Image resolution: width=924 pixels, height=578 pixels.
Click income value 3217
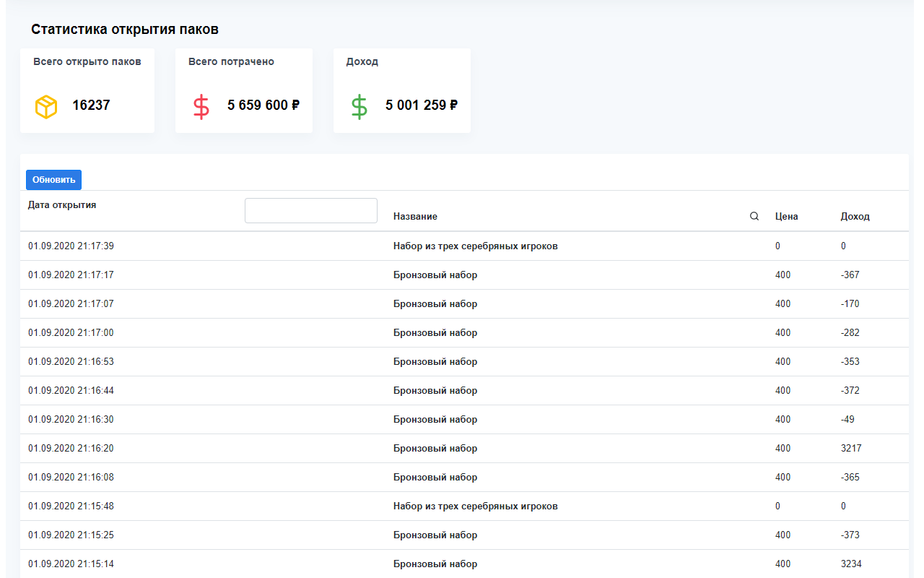[x=851, y=448]
